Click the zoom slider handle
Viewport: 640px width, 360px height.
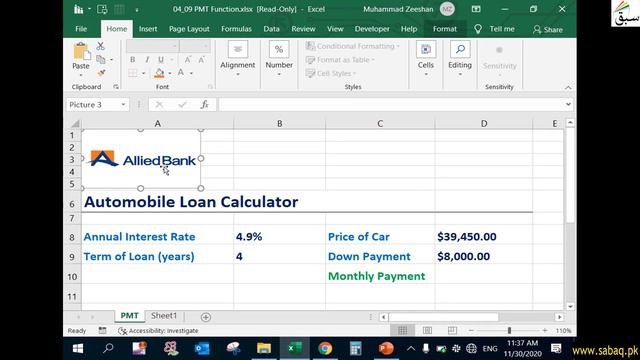509,331
